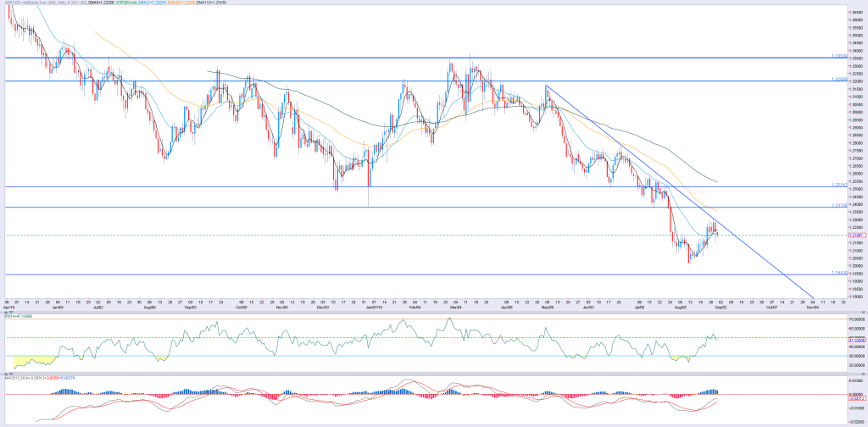Click the MACD12,26,9 indicator label
The height and width of the screenshot is (427, 868).
40,378
